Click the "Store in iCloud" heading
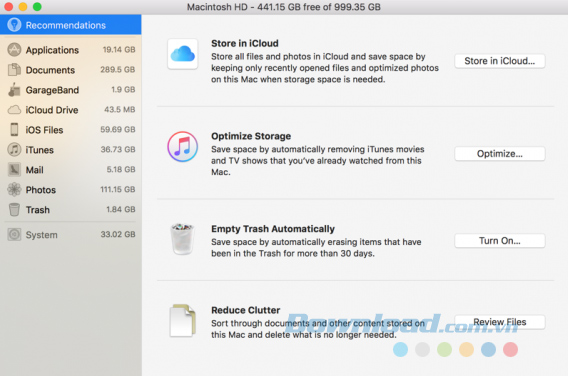568x376 pixels. coord(245,43)
